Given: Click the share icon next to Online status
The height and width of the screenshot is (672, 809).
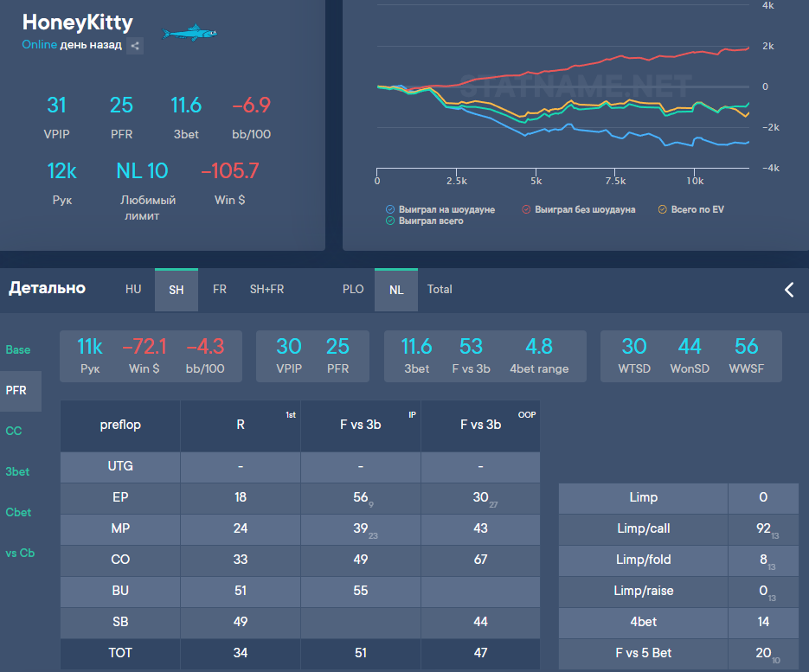Looking at the screenshot, I should pyautogui.click(x=135, y=46).
